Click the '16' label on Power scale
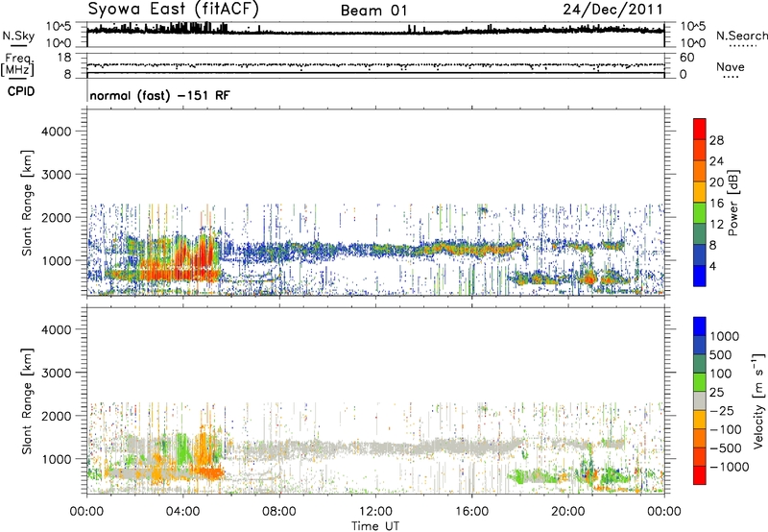 (716, 204)
